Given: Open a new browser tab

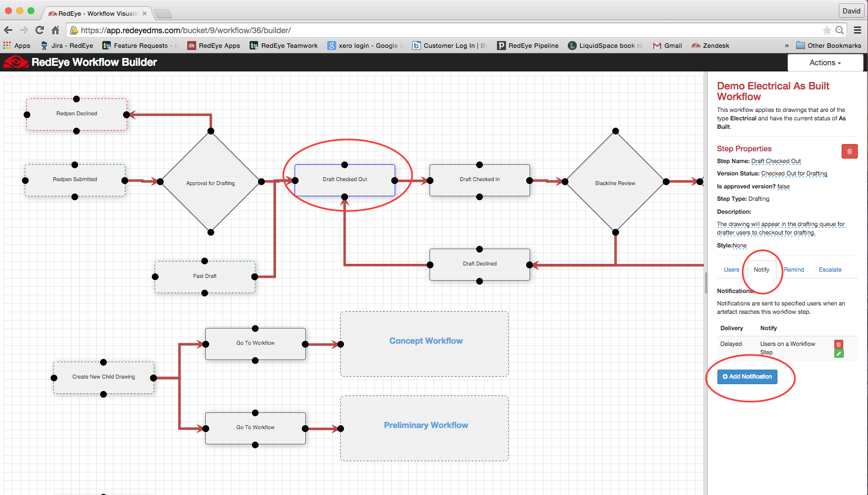Looking at the screenshot, I should coord(162,13).
